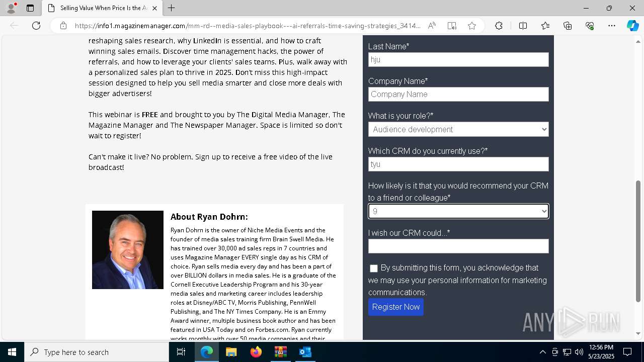
Task: Open File Explorer from taskbar
Action: pyautogui.click(x=231, y=352)
